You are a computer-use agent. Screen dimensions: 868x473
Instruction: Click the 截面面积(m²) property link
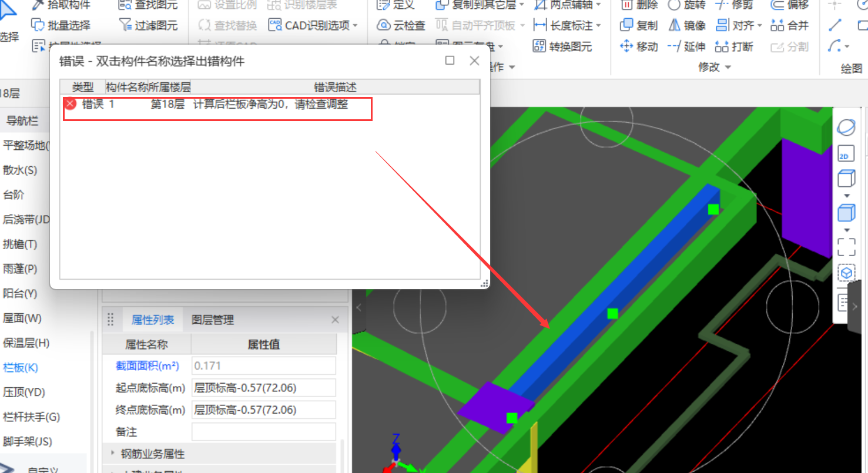147,365
